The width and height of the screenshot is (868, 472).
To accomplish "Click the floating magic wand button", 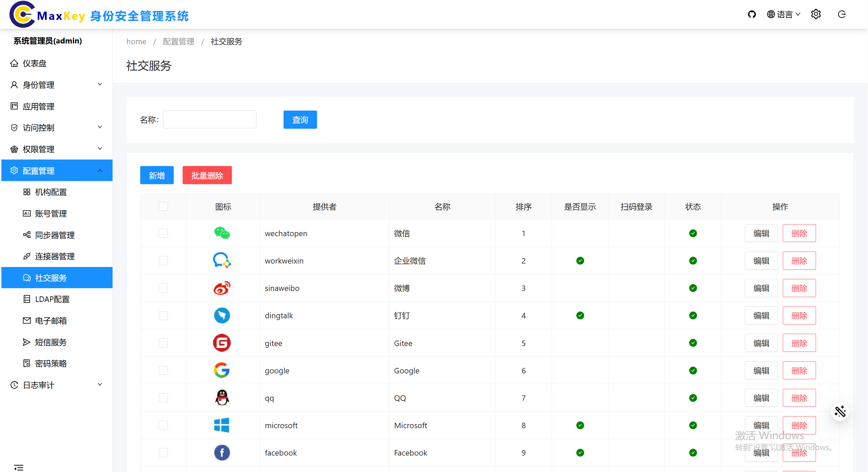I will click(840, 412).
